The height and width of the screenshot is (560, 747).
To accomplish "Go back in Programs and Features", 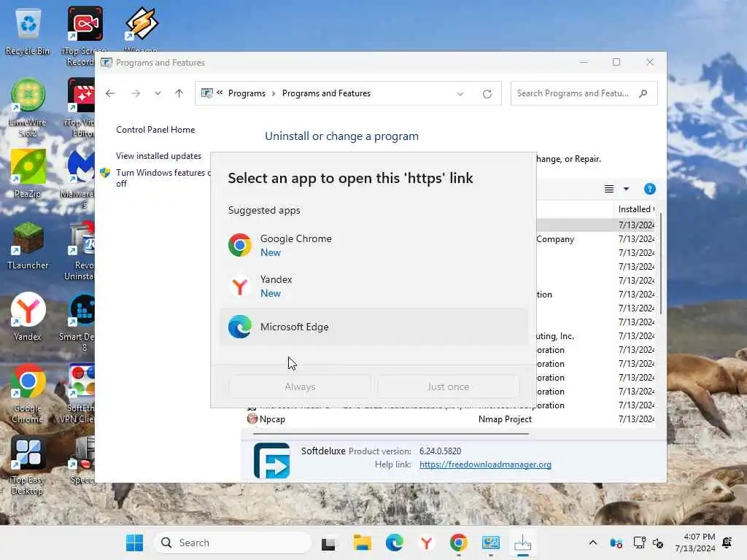I will click(x=110, y=93).
